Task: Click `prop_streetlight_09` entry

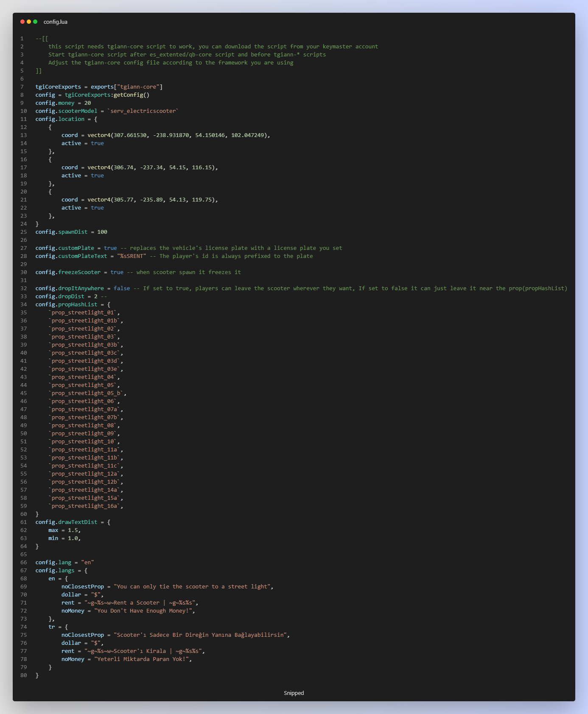Action: click(84, 434)
